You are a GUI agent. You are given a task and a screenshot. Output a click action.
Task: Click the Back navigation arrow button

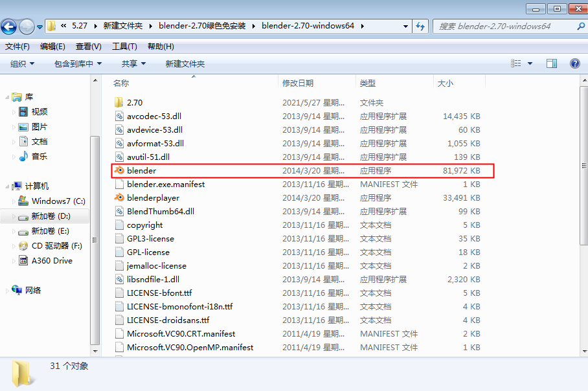point(9,27)
